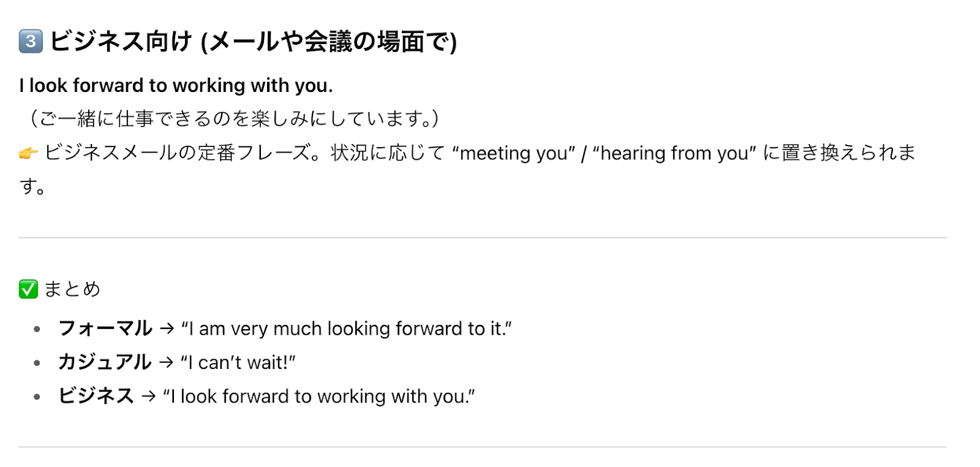The image size is (980, 467).
Task: Click the bullet point before カジュアル
Action: (37, 363)
